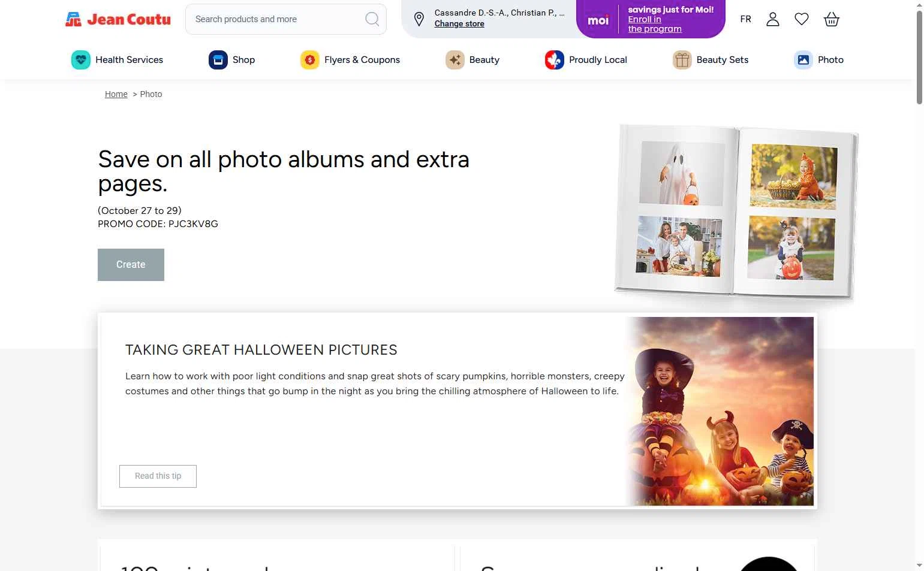Open the Beauty menu item

pyautogui.click(x=472, y=60)
